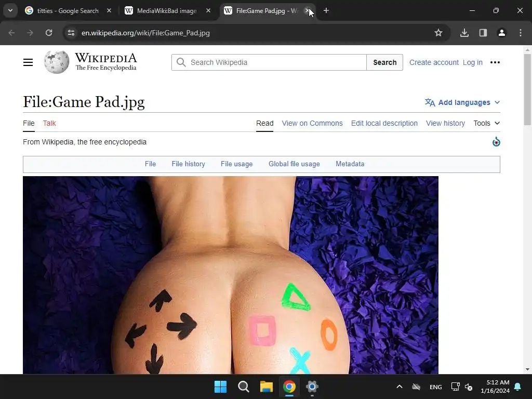
Task: View site information icon in address bar
Action: click(71, 33)
